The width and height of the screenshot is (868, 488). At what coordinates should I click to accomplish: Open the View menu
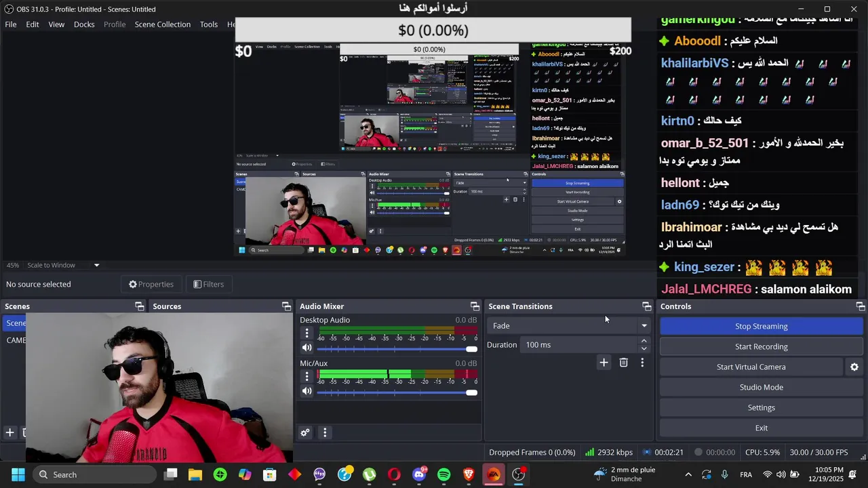click(56, 24)
